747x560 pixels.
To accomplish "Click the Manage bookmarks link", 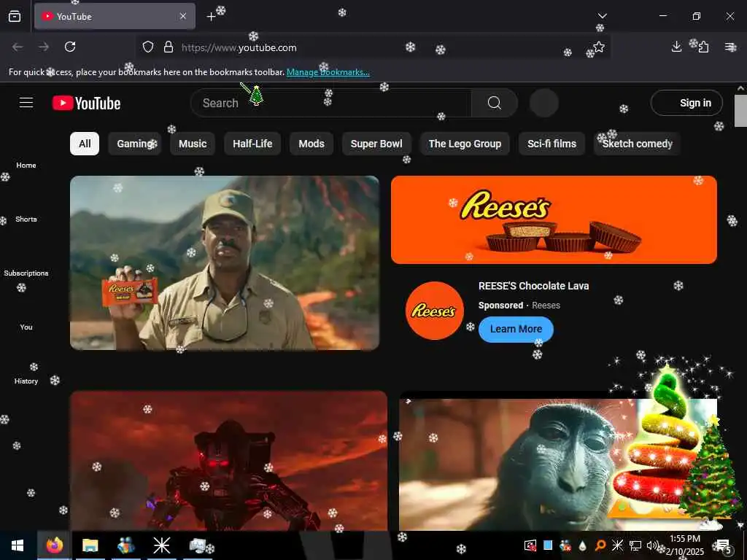I will 328,72.
